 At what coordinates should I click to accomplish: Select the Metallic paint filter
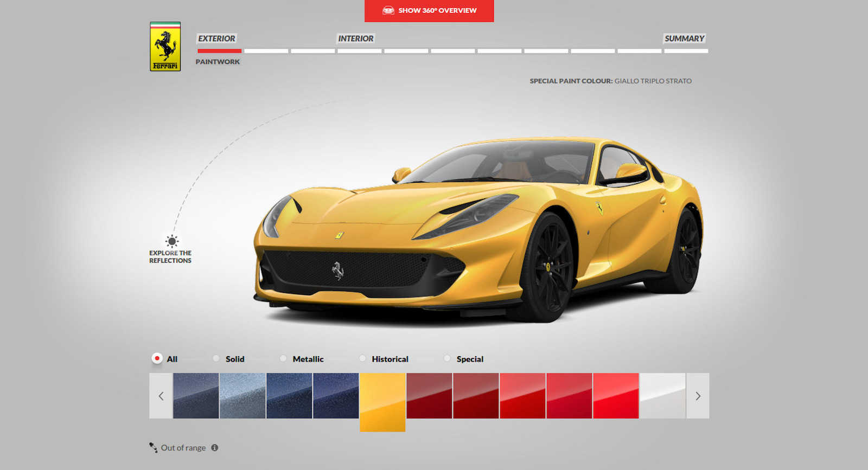[x=283, y=358]
